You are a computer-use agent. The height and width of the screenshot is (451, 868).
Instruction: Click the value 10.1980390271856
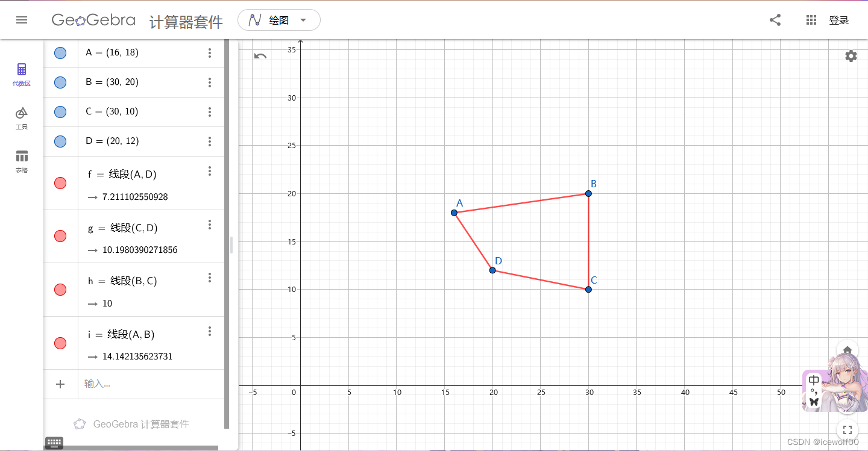[x=140, y=250]
